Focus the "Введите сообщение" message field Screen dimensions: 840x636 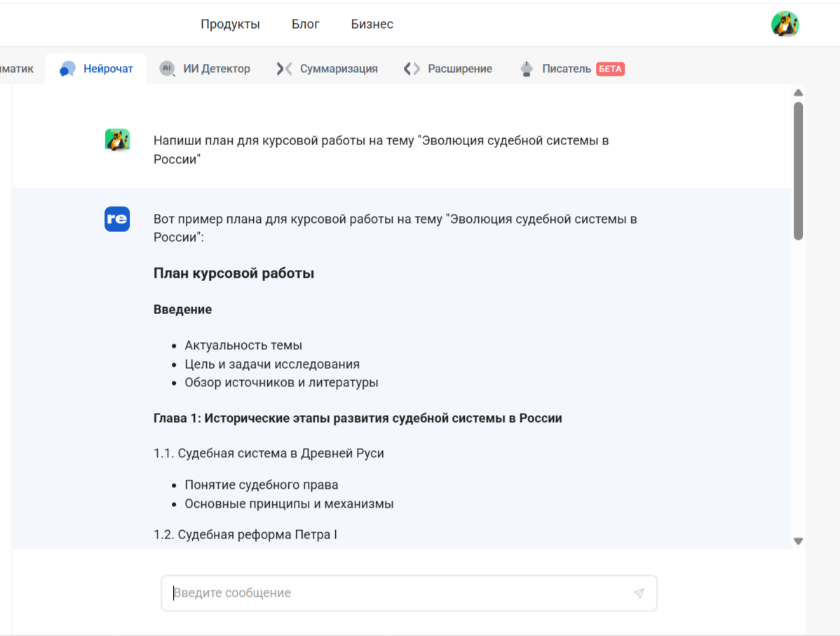tap(400, 593)
